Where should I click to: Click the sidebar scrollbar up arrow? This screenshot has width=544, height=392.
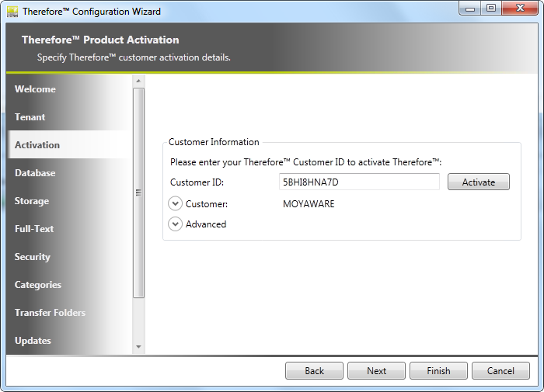coord(139,81)
